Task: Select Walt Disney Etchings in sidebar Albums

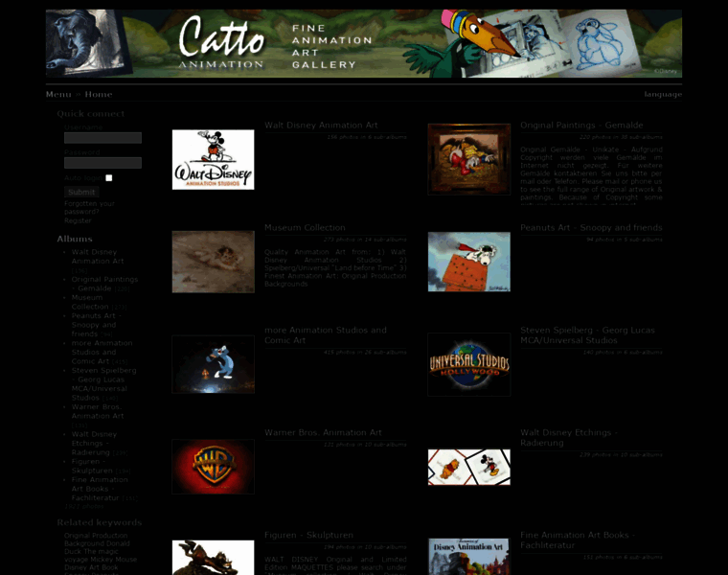Action: (x=94, y=443)
